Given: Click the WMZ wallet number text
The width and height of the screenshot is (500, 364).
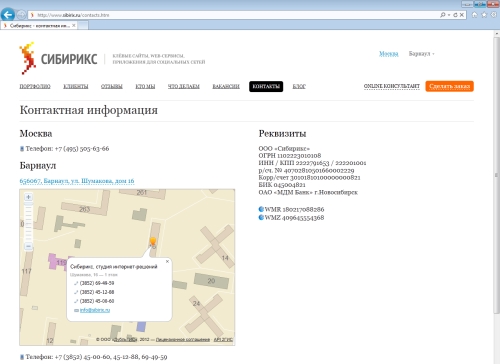Looking at the screenshot, I should 294,218.
